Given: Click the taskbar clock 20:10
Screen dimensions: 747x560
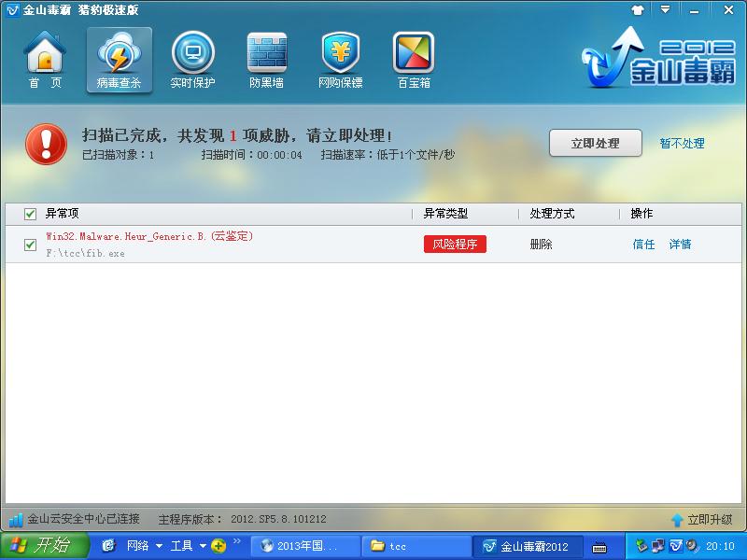Looking at the screenshot, I should 720,546.
